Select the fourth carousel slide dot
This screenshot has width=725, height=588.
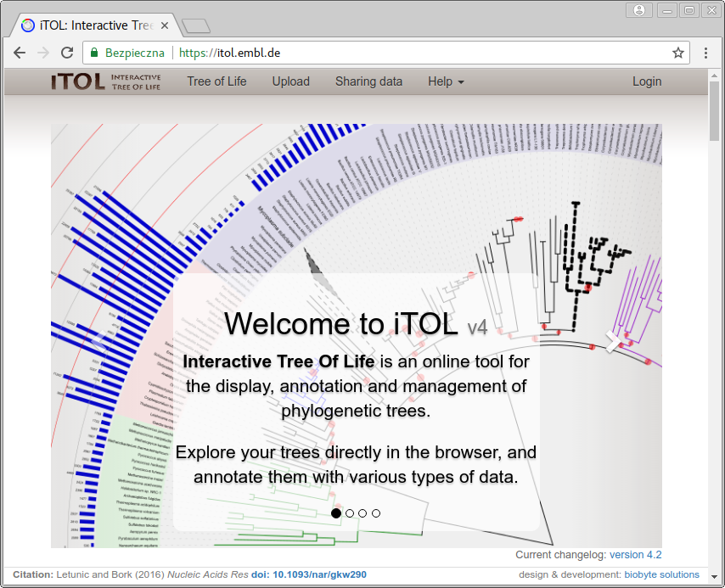376,513
